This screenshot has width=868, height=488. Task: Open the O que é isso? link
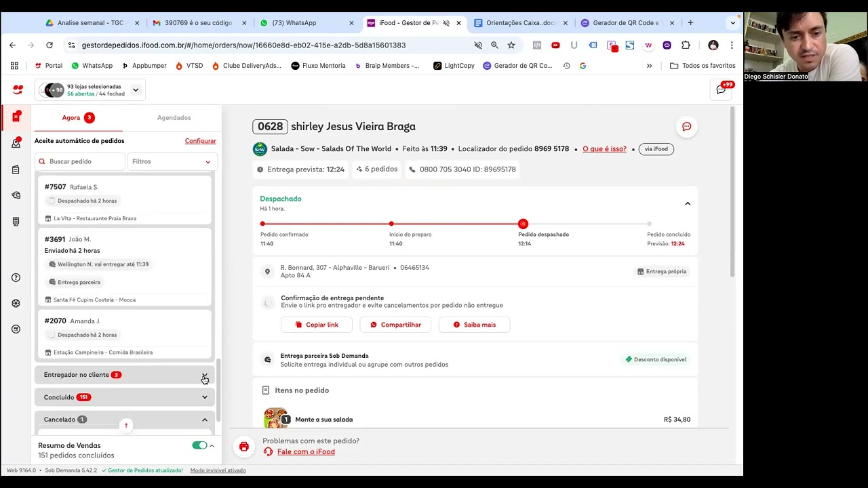click(604, 149)
